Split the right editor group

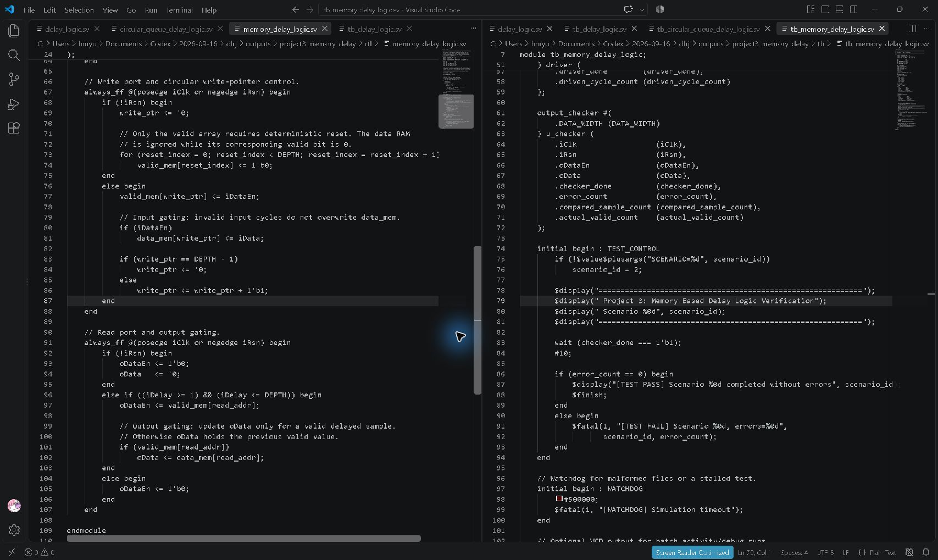(912, 29)
